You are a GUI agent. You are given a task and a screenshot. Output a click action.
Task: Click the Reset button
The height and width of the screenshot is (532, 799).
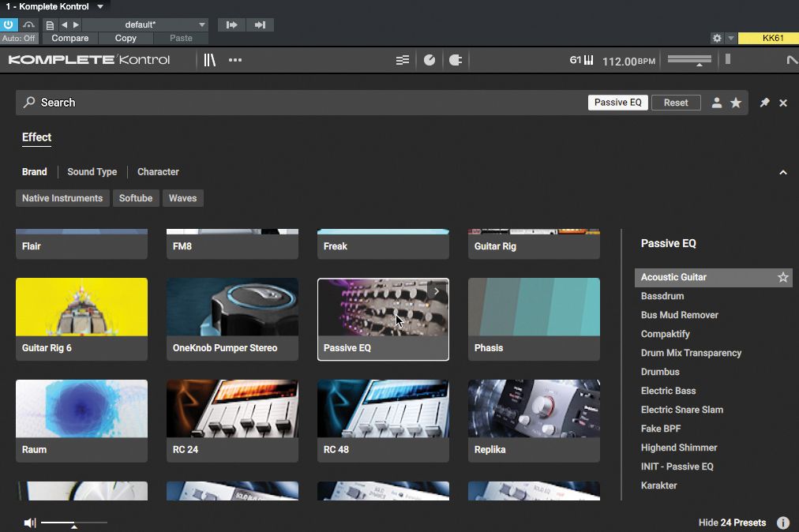(676, 103)
